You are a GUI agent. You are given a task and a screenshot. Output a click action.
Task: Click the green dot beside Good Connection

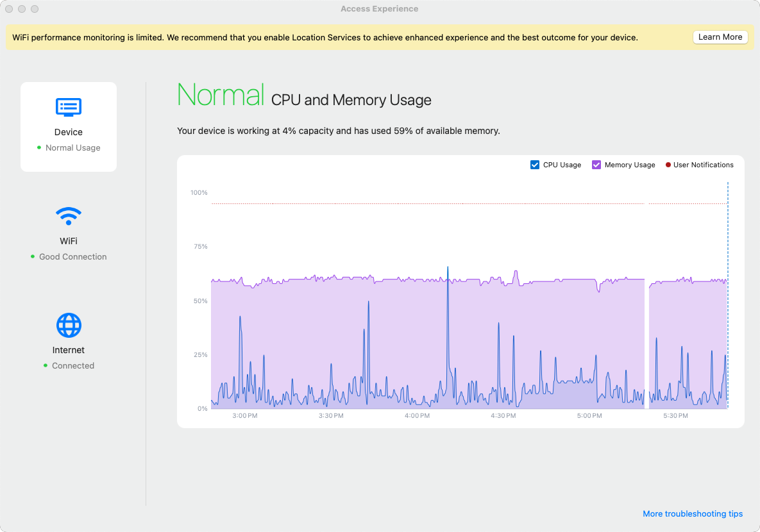[33, 257]
